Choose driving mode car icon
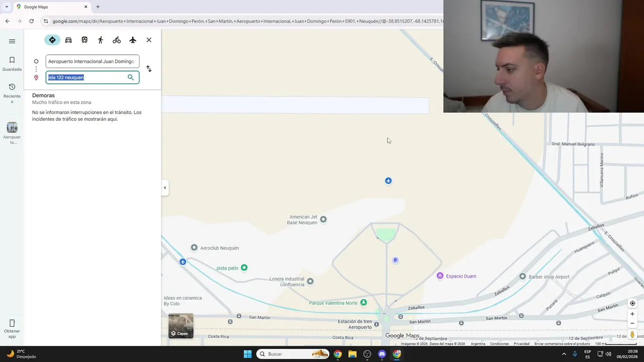Image resolution: width=644 pixels, height=362 pixels. click(x=68, y=40)
